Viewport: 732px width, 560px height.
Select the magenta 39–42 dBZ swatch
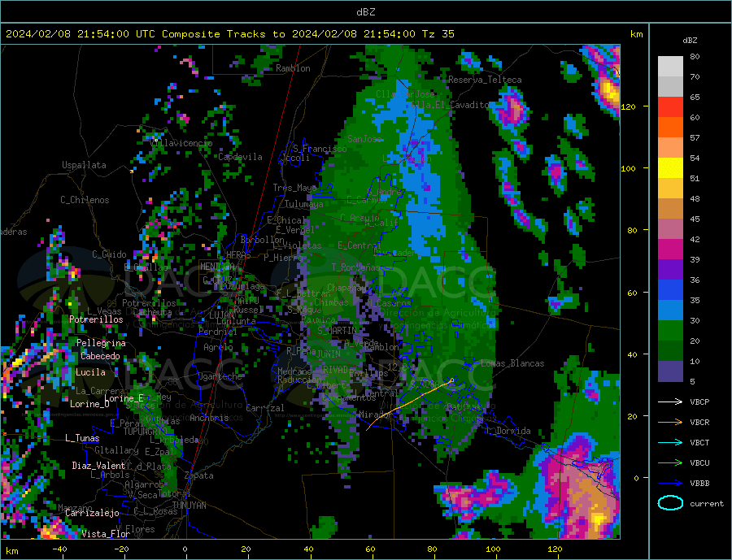pos(670,250)
